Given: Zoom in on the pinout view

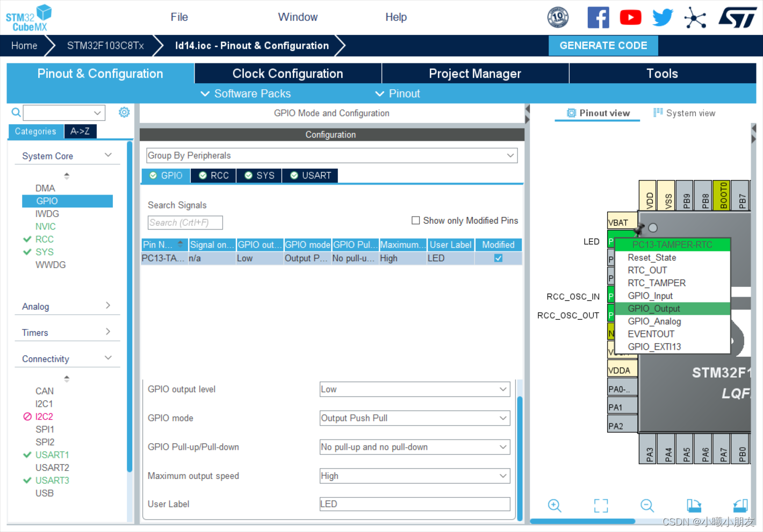Looking at the screenshot, I should pyautogui.click(x=555, y=506).
